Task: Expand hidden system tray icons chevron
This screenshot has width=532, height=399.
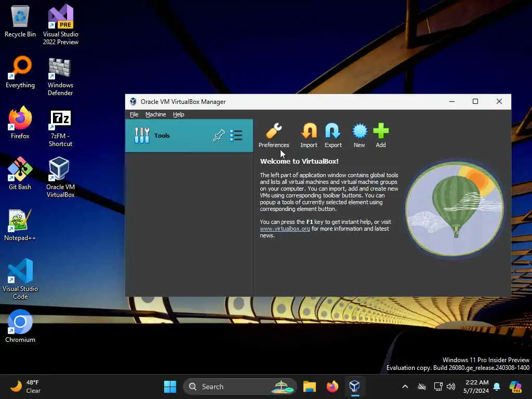Action: (x=405, y=387)
